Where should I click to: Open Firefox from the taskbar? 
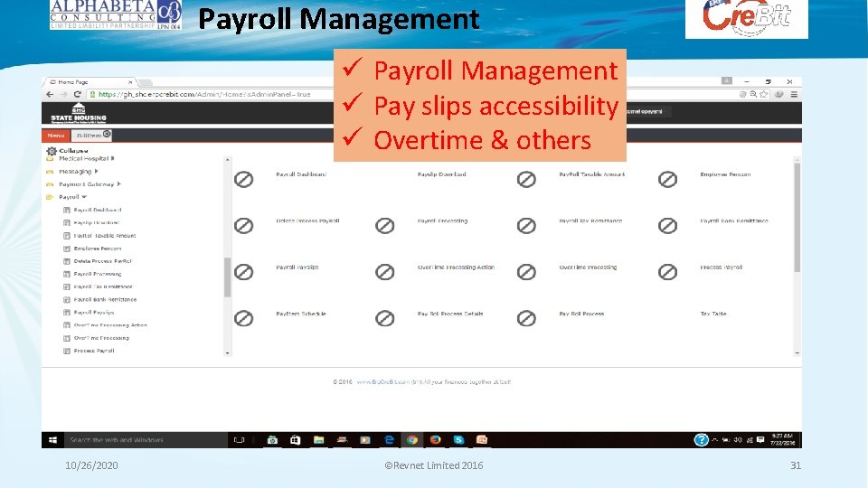(436, 440)
